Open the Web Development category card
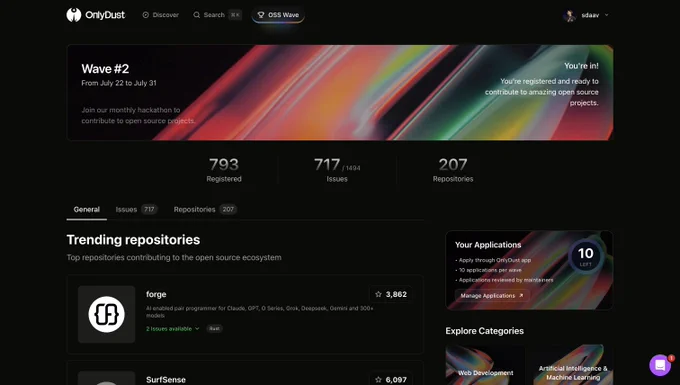 pos(485,365)
